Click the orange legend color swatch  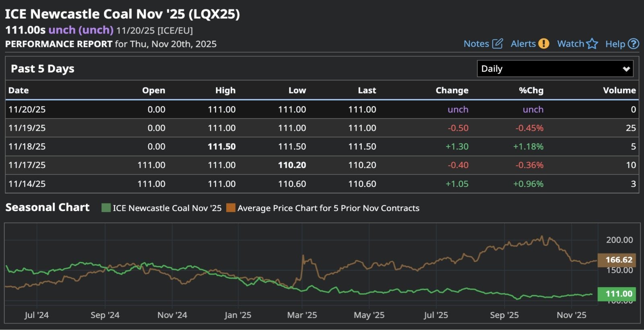231,208
